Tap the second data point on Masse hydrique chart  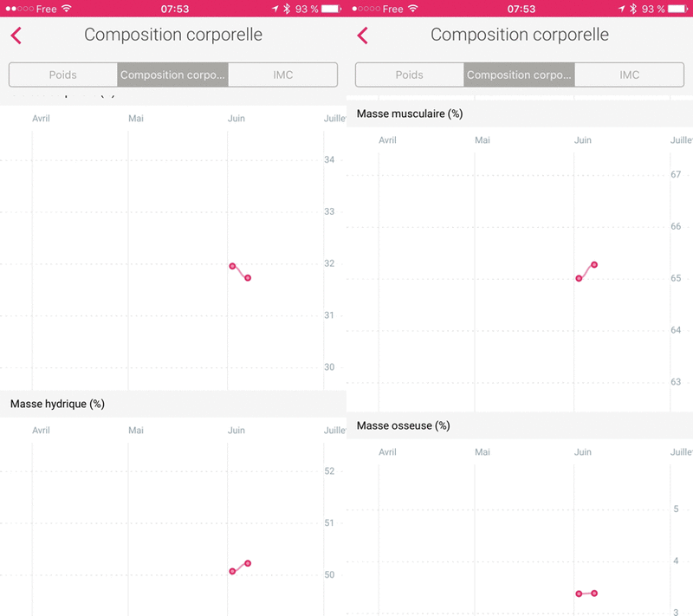248,563
